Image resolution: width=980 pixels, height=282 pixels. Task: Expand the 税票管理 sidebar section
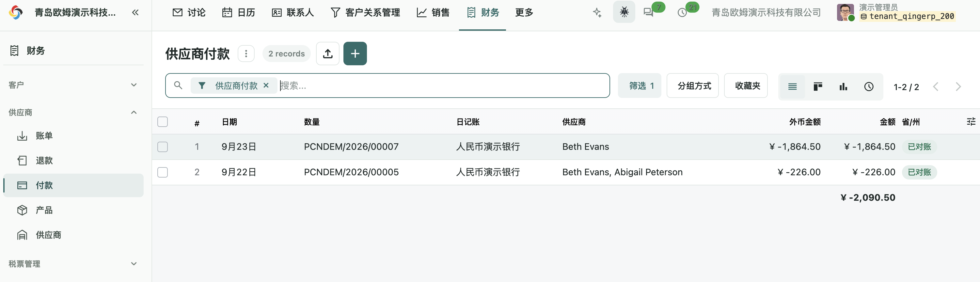[73, 264]
